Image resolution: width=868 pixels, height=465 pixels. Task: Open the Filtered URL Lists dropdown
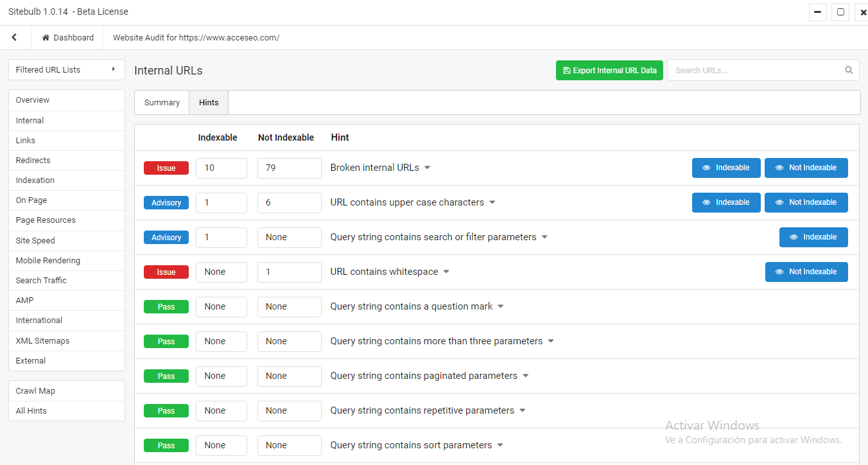pyautogui.click(x=67, y=70)
